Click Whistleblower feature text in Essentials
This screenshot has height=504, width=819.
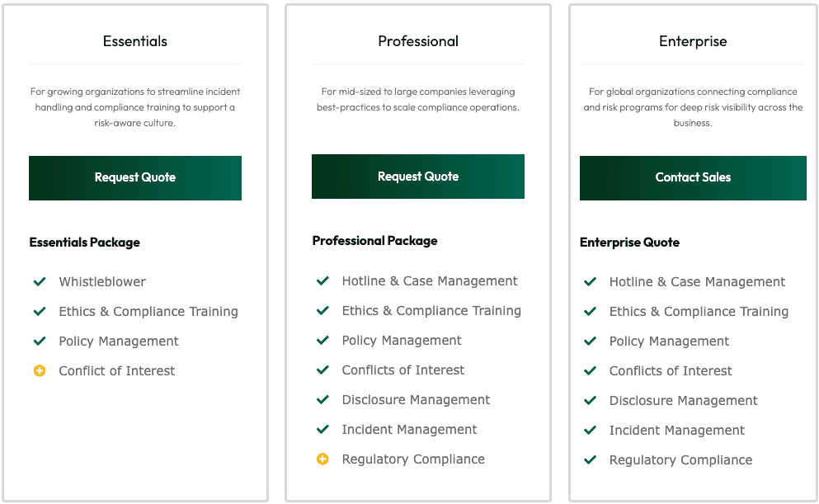(x=102, y=282)
